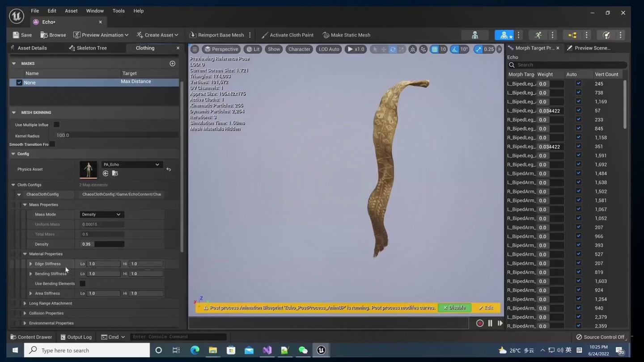Viewport: 644px width, 362px height.
Task: Reset Physics Asset to default arrow
Action: [169, 169]
